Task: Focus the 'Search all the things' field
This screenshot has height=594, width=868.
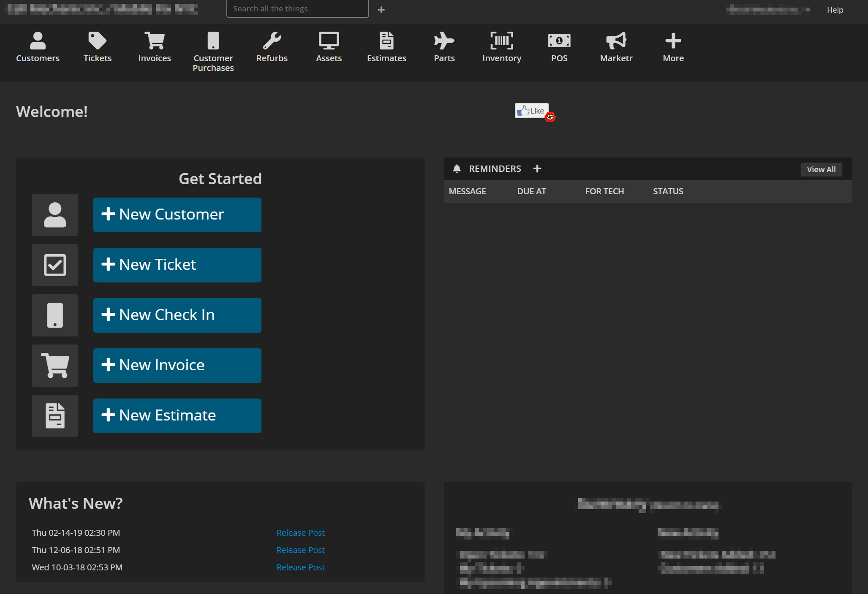Action: (297, 9)
